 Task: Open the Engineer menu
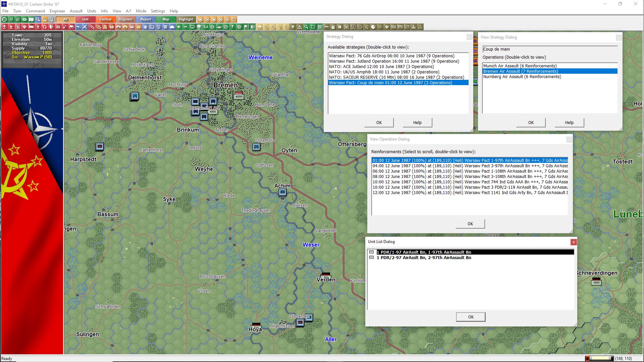57,11
